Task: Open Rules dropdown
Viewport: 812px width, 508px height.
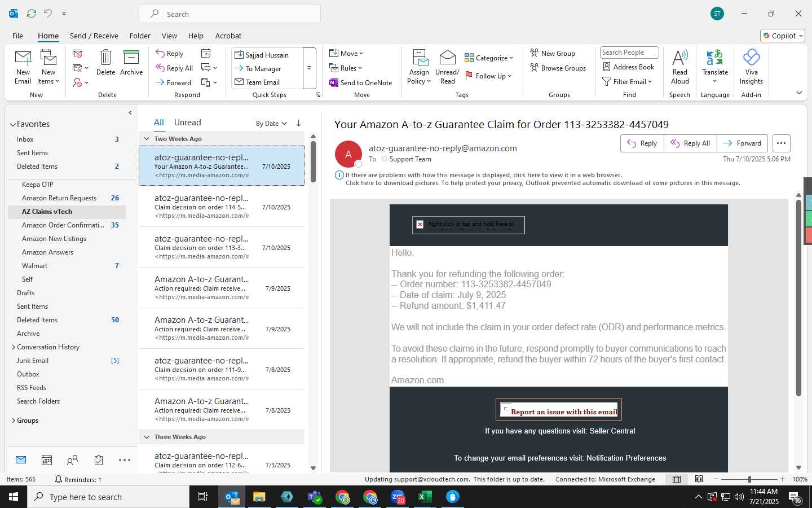Action: 346,68
